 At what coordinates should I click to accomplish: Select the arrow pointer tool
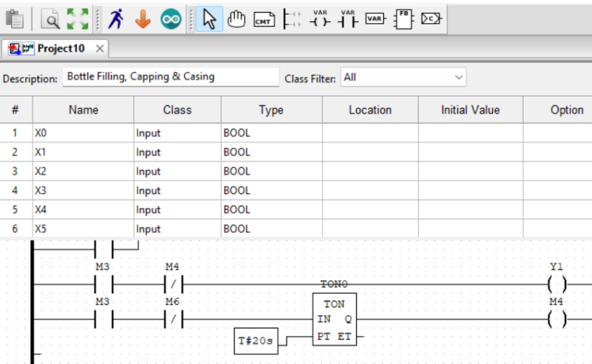tap(209, 19)
